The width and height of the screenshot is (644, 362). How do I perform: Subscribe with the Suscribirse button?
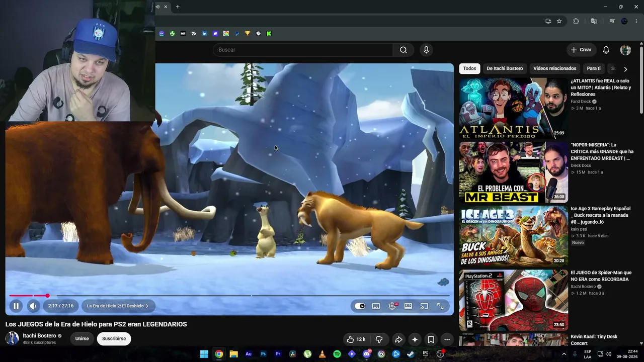click(x=114, y=339)
